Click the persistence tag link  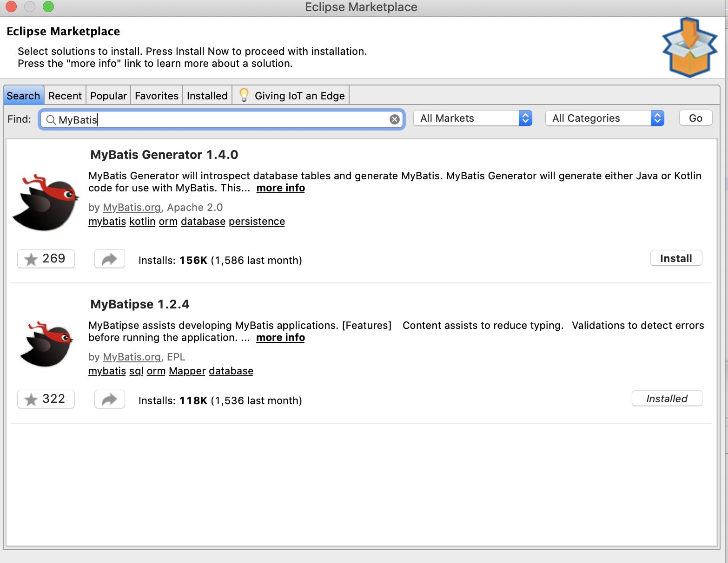tap(257, 221)
